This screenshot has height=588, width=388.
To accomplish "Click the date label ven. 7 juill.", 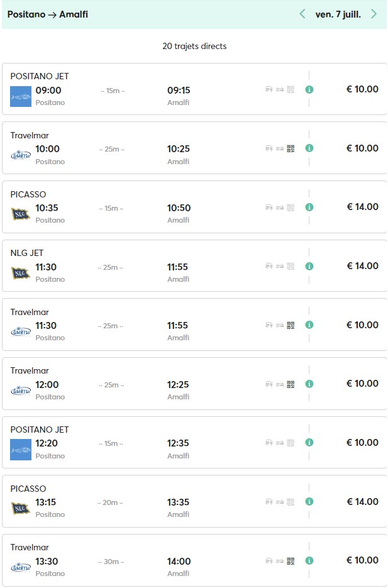I will (x=338, y=14).
